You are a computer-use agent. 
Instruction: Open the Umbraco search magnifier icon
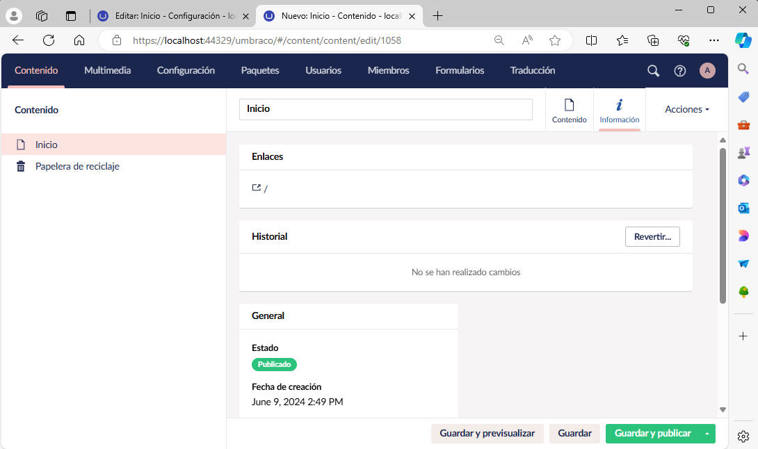(x=653, y=71)
